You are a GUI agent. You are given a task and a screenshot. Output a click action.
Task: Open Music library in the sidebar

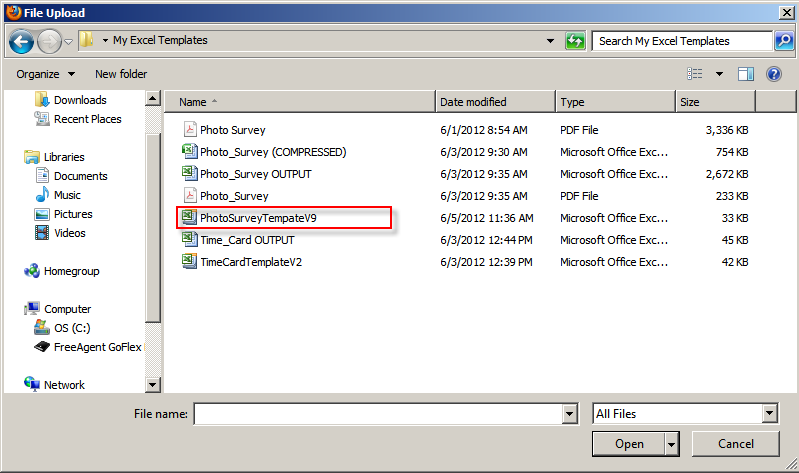coord(58,195)
